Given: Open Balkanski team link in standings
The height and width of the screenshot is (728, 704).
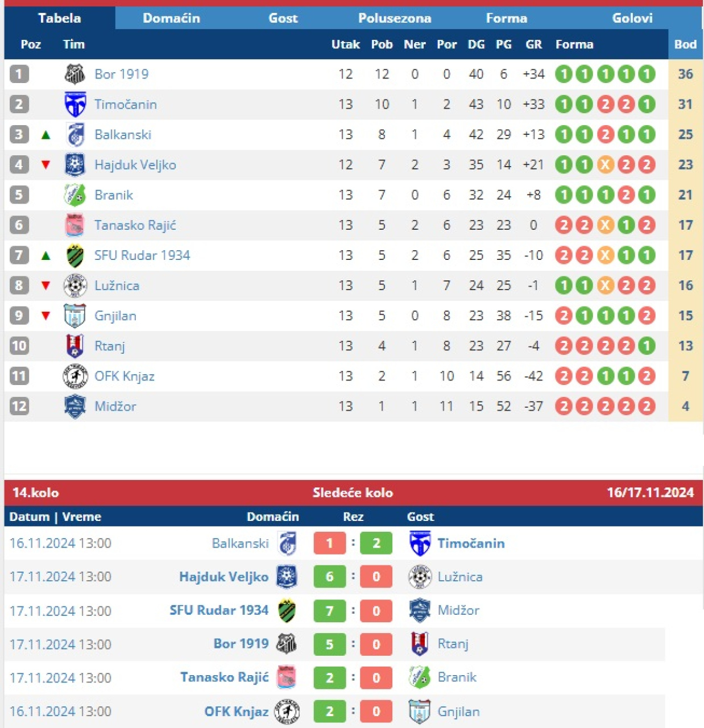Looking at the screenshot, I should coord(123,135).
